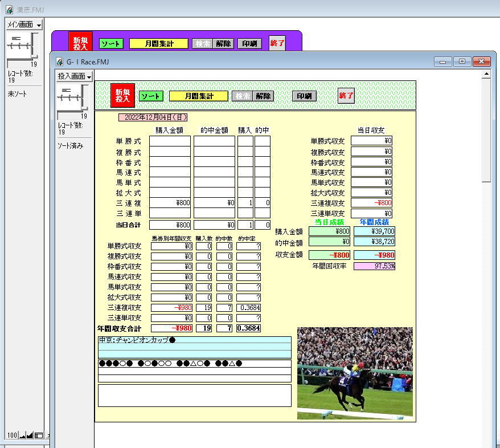The height and width of the screenshot is (448, 500).
Task: Maximize the G-I Race.FMJ window
Action: pyautogui.click(x=462, y=61)
